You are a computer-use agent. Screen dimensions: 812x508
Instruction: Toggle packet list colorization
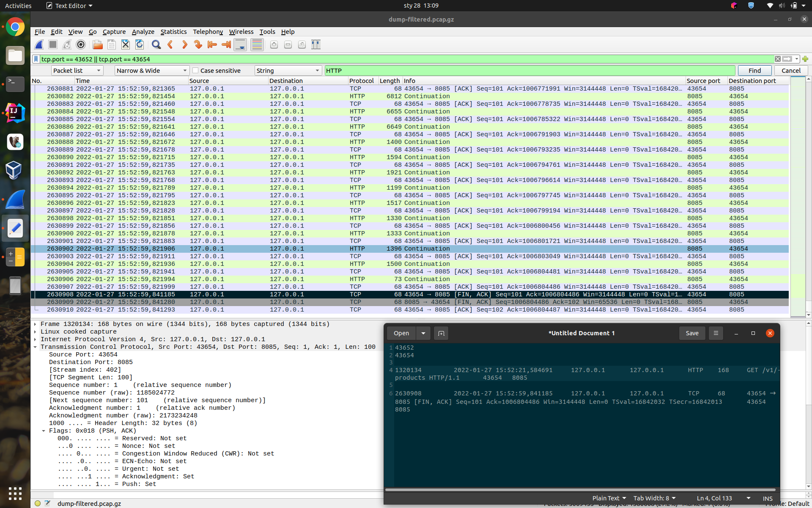[257, 44]
